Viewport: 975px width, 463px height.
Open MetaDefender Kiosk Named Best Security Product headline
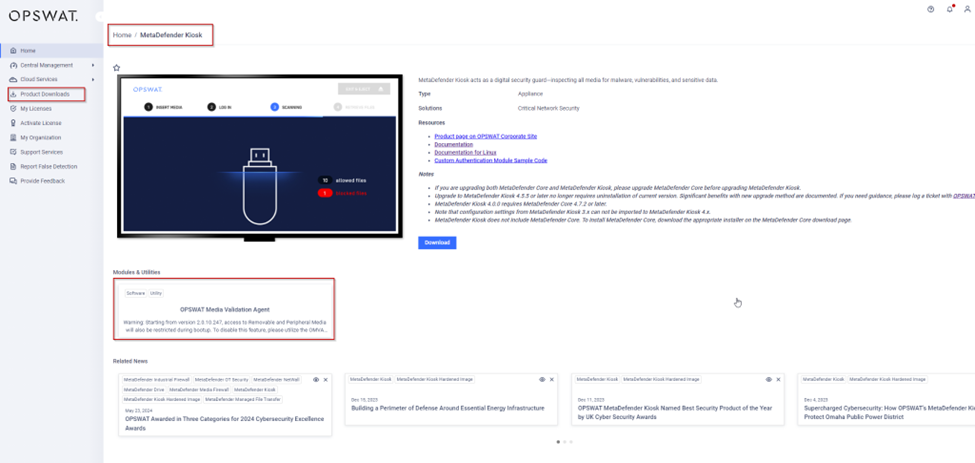(x=675, y=413)
